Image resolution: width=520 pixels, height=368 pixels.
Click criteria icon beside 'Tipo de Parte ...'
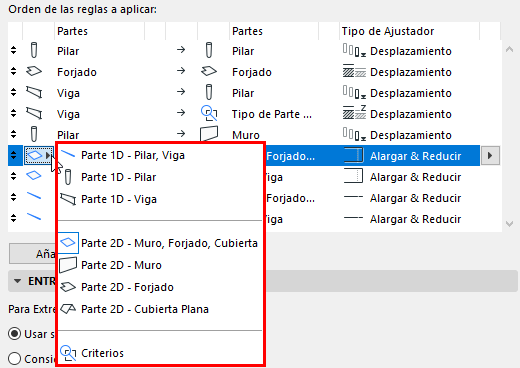tap(209, 113)
